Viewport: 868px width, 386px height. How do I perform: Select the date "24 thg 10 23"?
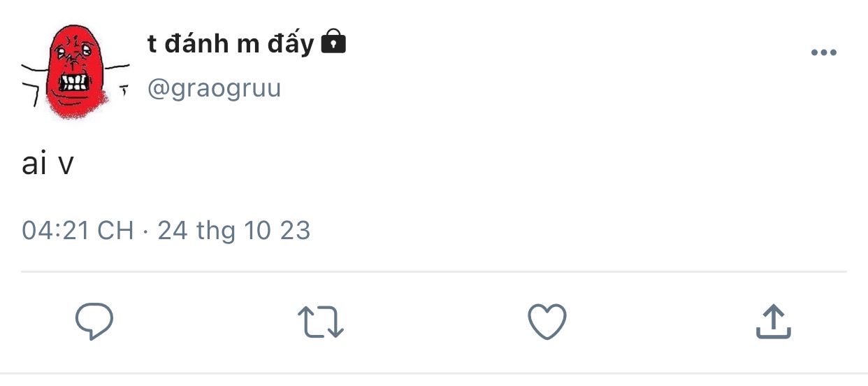click(233, 230)
